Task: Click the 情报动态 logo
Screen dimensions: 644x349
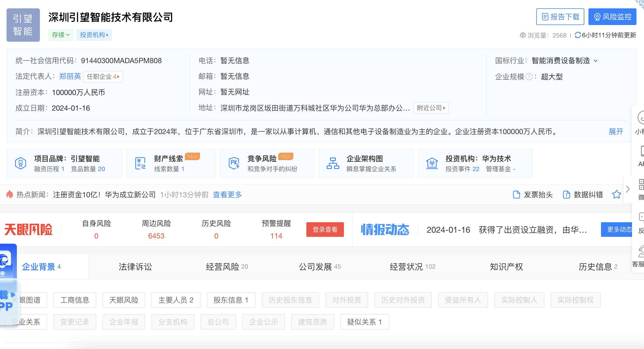Action: coord(385,230)
